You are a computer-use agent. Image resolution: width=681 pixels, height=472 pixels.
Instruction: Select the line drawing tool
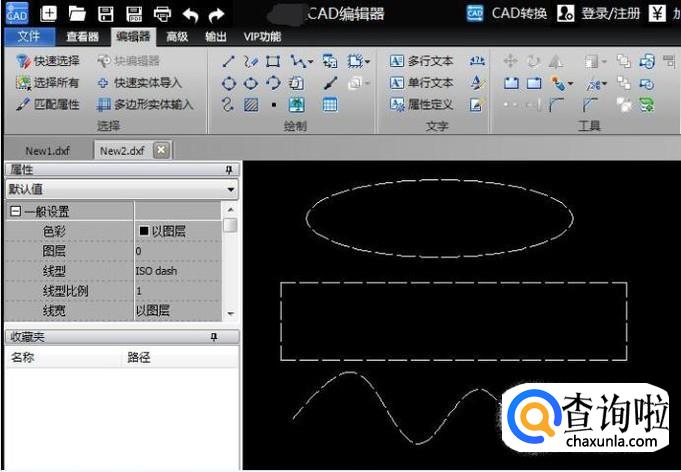(228, 62)
